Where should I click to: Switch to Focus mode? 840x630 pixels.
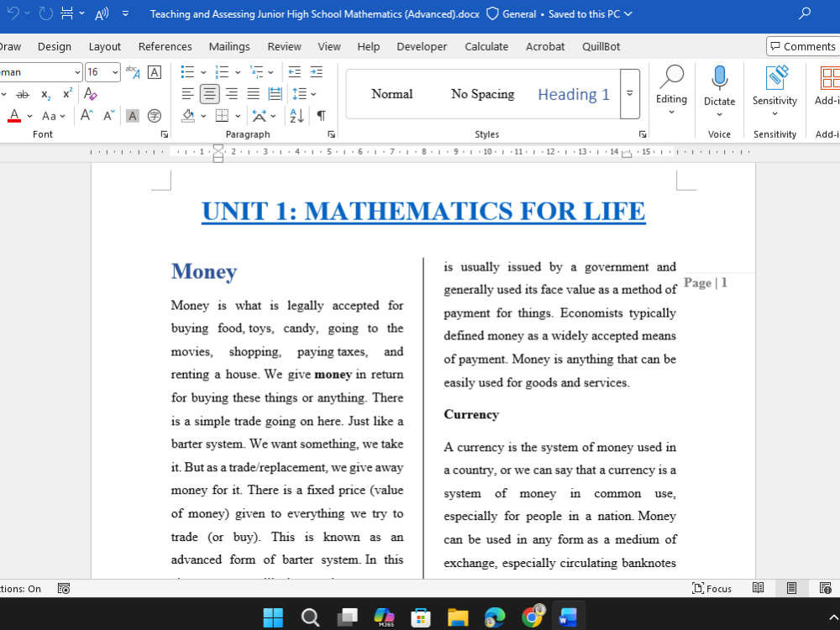point(712,588)
